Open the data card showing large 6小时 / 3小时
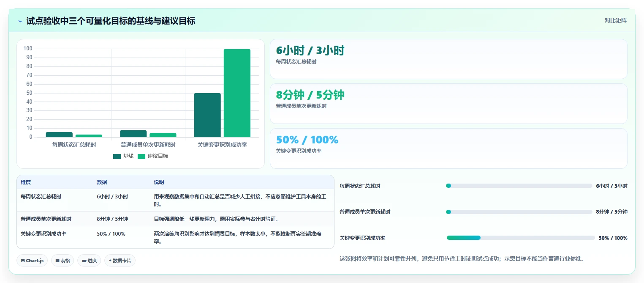Viewport: 644px width, 283px height. [448, 59]
